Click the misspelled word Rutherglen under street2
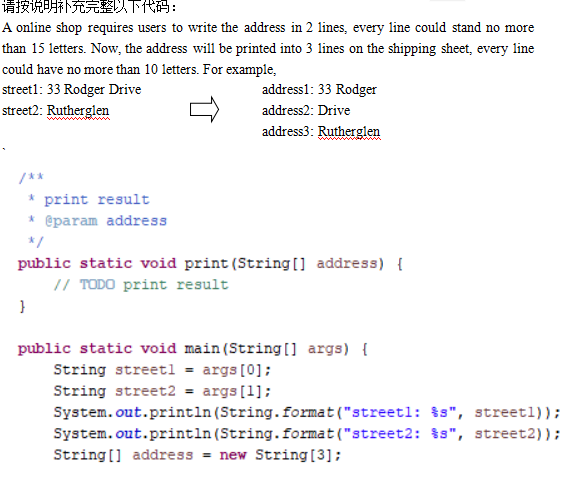This screenshot has height=478, width=571. [x=78, y=111]
